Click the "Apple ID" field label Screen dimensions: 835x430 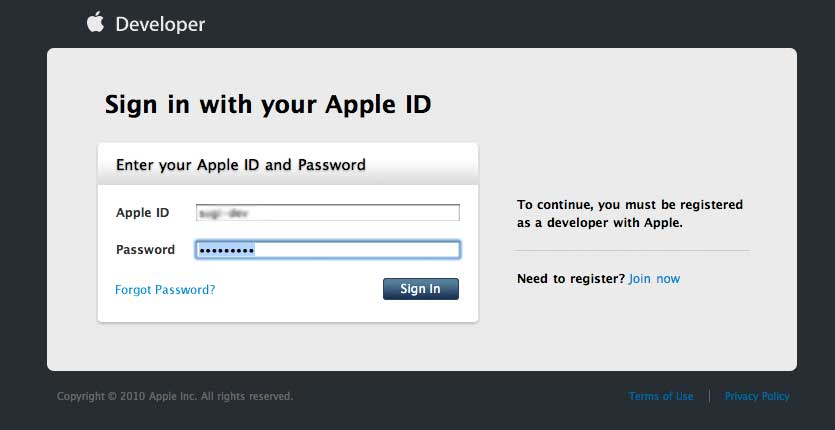click(x=143, y=213)
